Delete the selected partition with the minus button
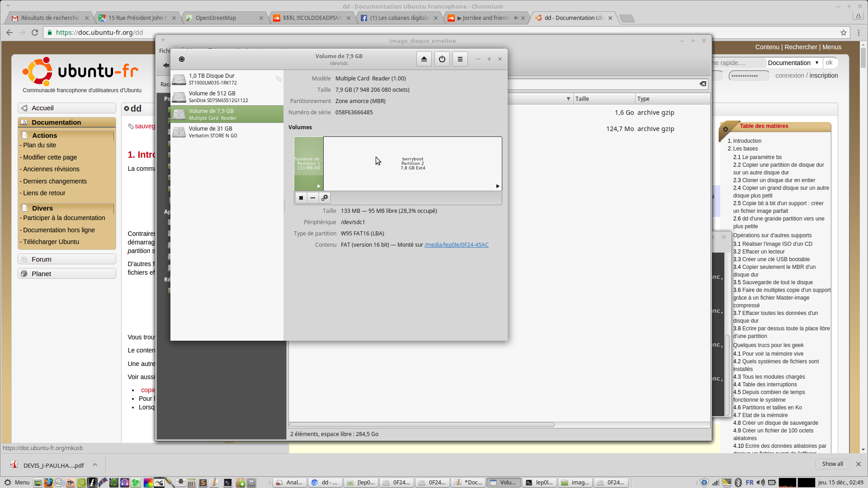The width and height of the screenshot is (868, 488). [x=312, y=198]
